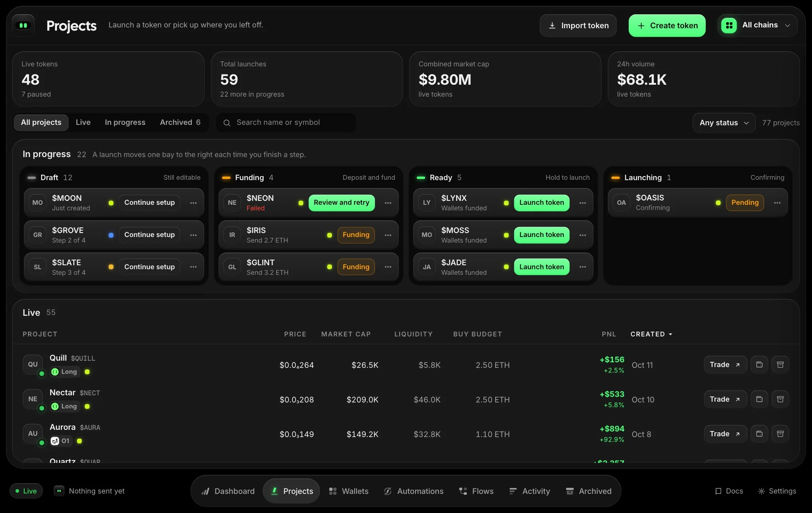
Task: Open the three-dot menu for $IRIS
Action: (x=388, y=235)
